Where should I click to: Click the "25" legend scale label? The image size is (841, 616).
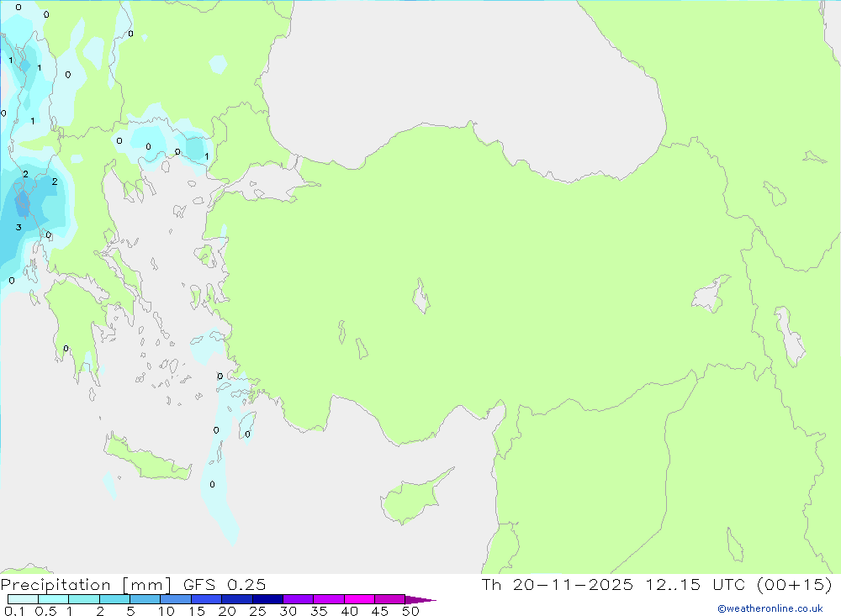(257, 611)
